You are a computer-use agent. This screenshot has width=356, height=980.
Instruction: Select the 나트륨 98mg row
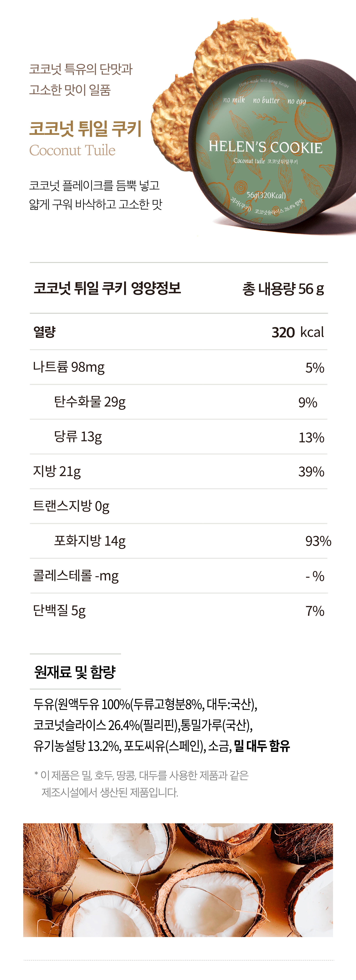tap(179, 368)
